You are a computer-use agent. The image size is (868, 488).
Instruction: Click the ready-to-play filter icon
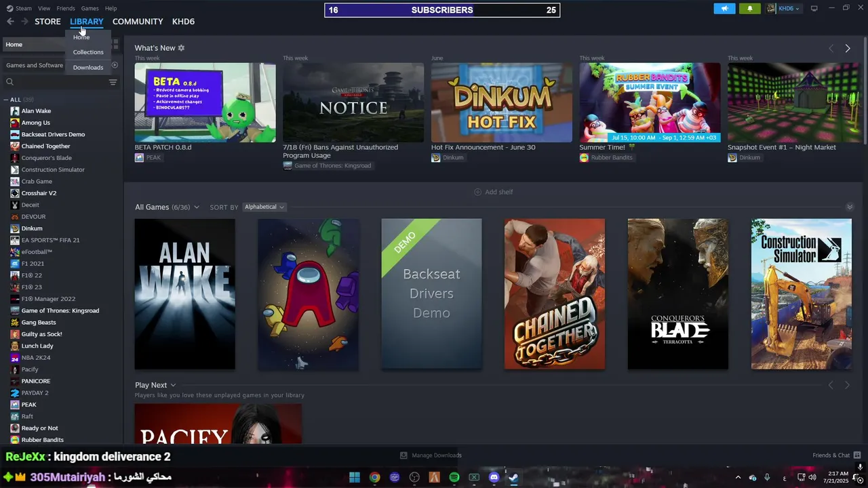click(x=115, y=65)
